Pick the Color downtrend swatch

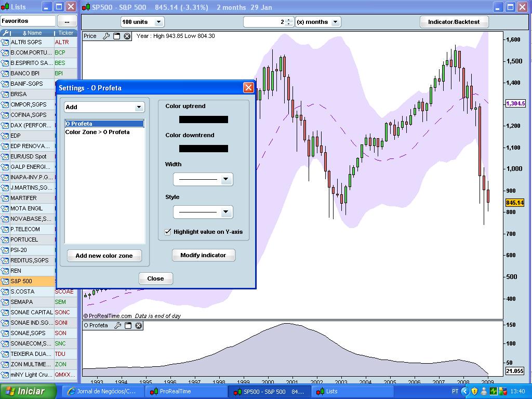[x=203, y=149]
